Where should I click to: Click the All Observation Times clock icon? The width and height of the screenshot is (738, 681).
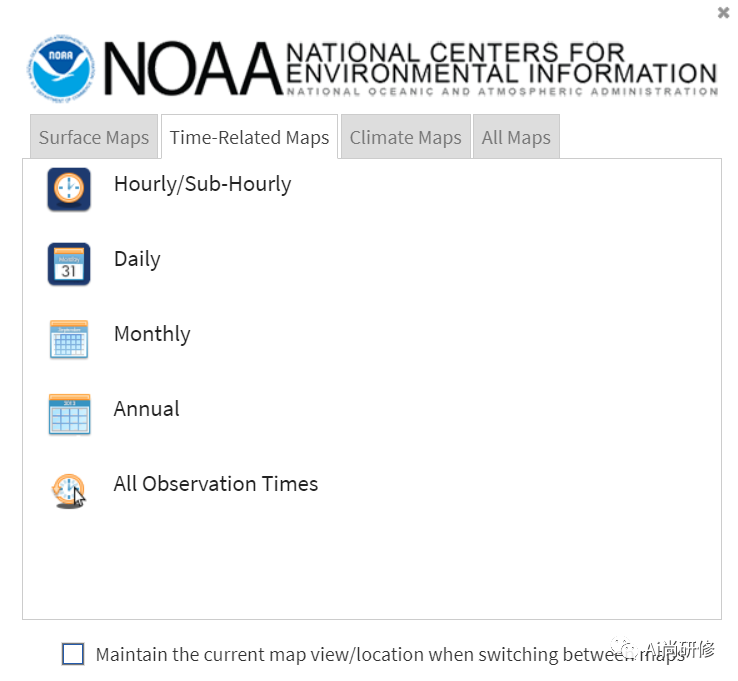(69, 489)
